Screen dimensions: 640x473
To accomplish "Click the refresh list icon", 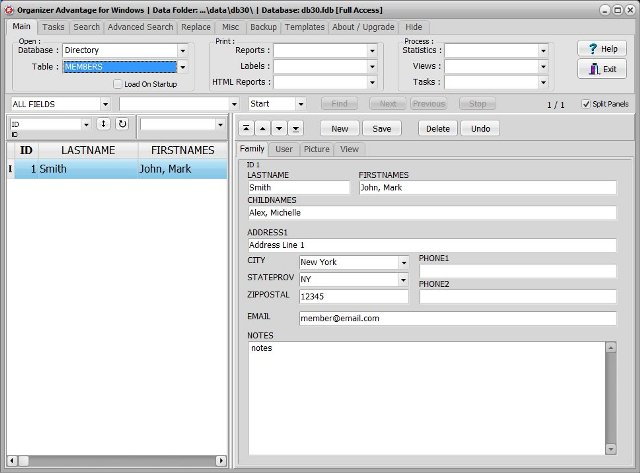I will [x=122, y=124].
